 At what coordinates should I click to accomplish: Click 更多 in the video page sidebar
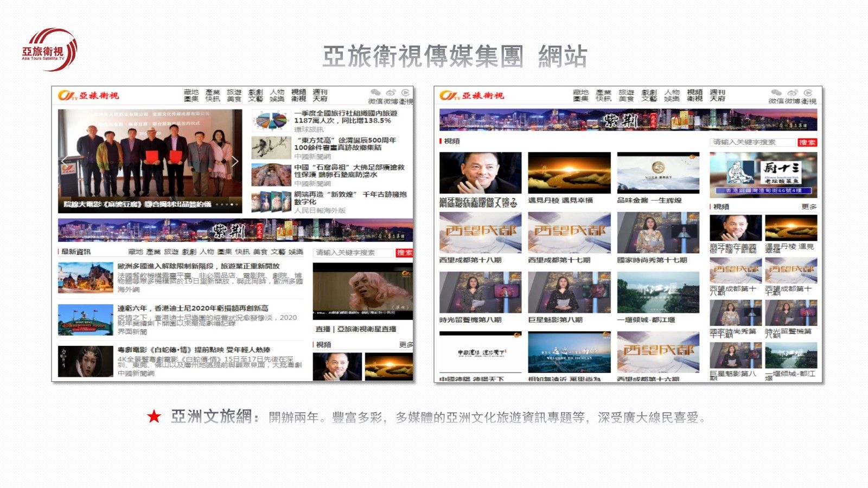coord(809,207)
